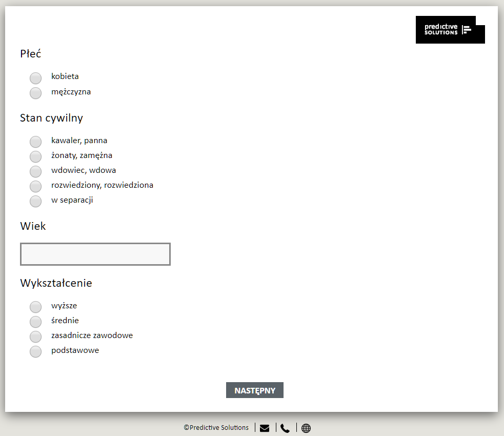This screenshot has height=436, width=504.
Task: Click the phone icon in footer
Action: [285, 428]
